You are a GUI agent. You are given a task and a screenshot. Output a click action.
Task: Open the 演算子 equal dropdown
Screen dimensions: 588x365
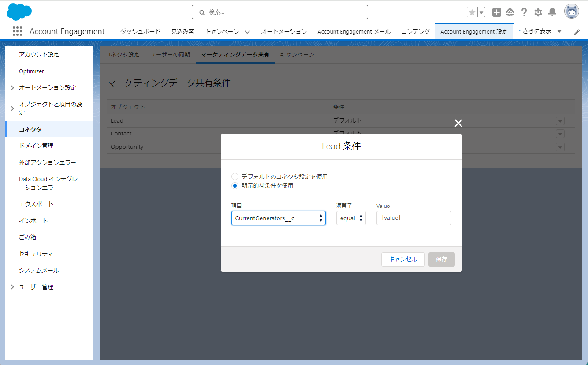point(351,218)
